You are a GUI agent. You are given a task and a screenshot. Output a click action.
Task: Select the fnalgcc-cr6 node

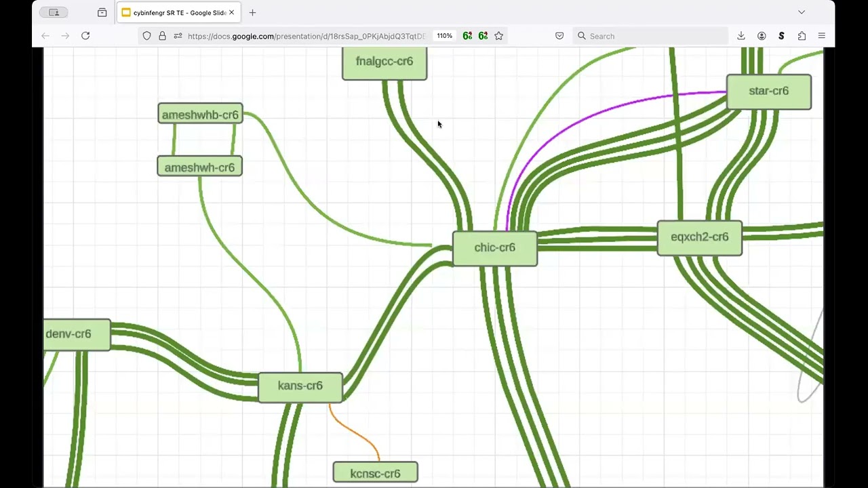tap(384, 63)
